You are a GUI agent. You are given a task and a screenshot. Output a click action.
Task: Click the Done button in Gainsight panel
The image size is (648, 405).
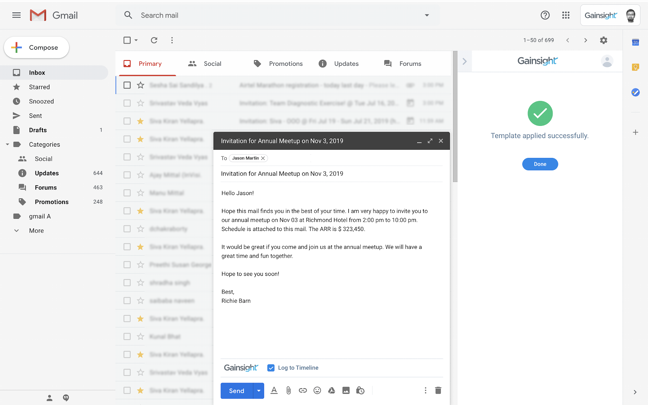[540, 164]
